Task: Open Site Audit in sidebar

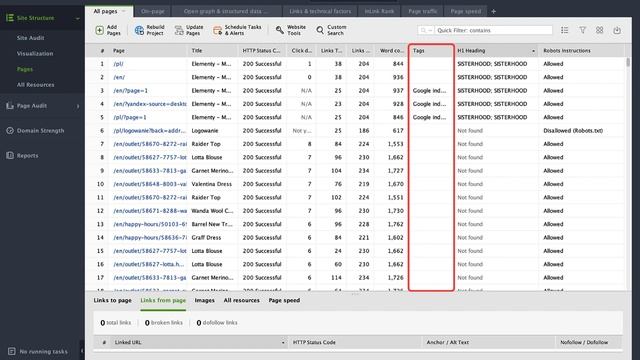Action: point(30,38)
